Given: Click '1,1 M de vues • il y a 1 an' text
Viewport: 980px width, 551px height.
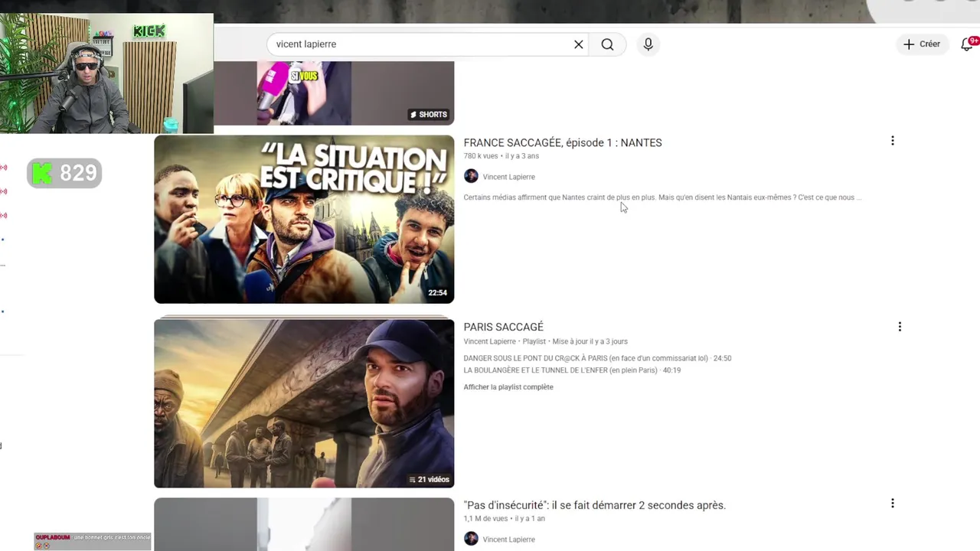Looking at the screenshot, I should [505, 519].
